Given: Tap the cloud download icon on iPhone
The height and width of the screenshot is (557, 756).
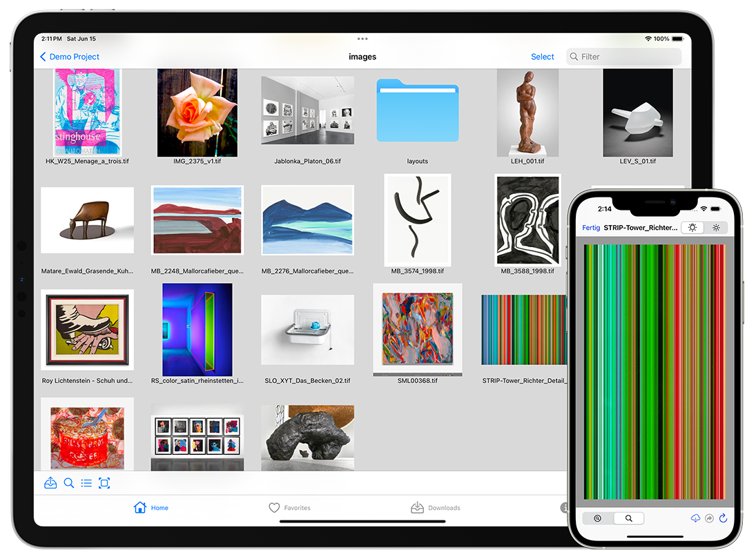Looking at the screenshot, I should 695,518.
